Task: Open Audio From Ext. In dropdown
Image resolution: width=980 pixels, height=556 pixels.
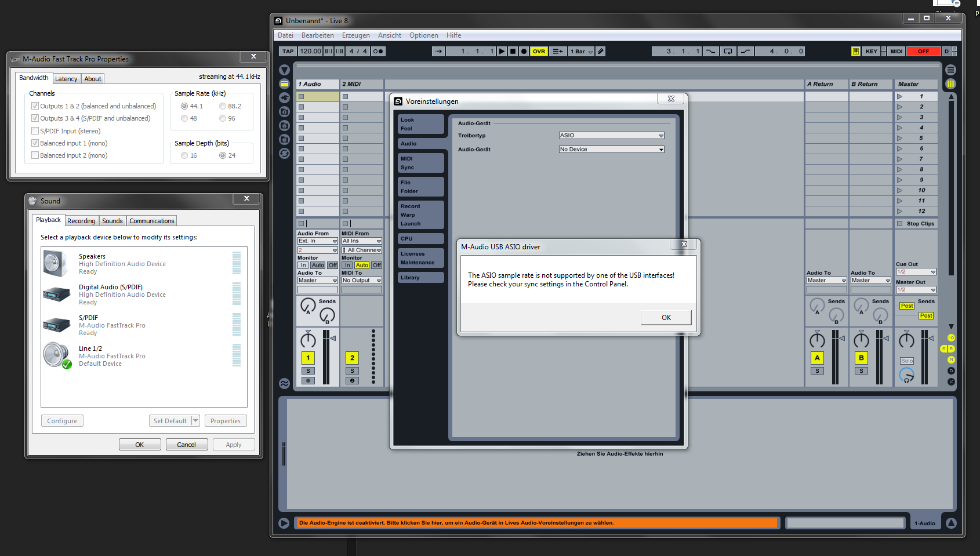Action: (317, 241)
